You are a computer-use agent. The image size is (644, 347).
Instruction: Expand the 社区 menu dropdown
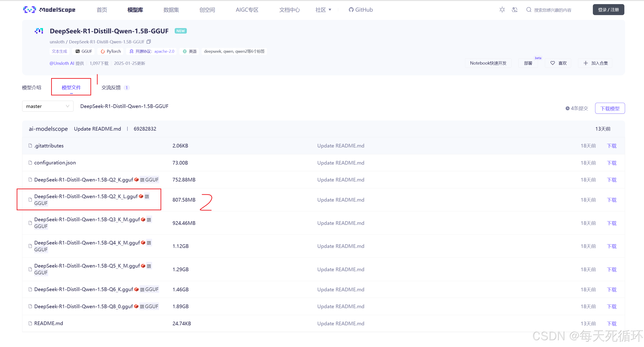(323, 10)
